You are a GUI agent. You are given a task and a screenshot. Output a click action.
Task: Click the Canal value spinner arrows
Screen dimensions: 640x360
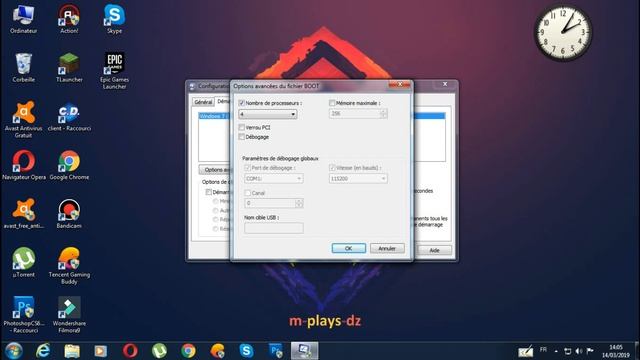tap(299, 203)
